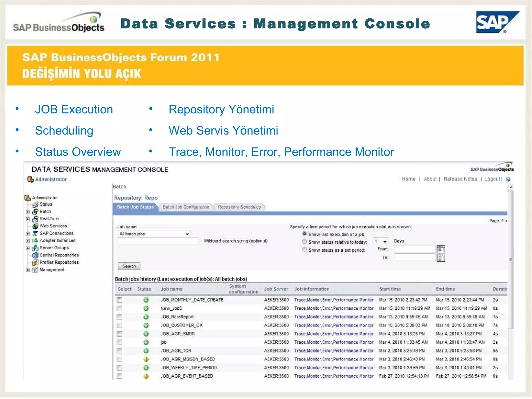Screen dimensions: 532x399
Task: Go to next page arrow beside Page 1
Action: [x=506, y=221]
